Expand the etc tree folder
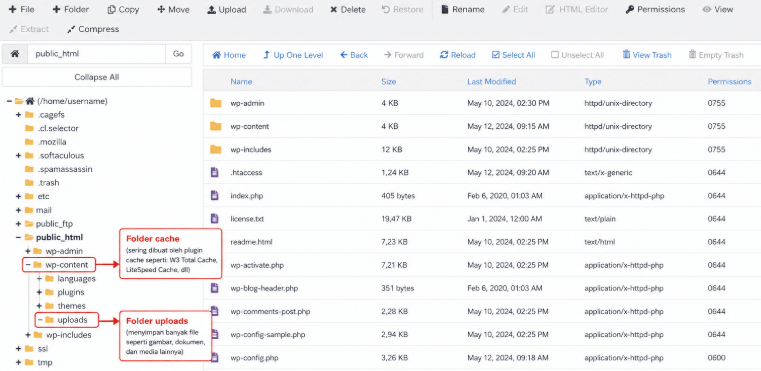The image size is (761, 371). click(x=18, y=196)
